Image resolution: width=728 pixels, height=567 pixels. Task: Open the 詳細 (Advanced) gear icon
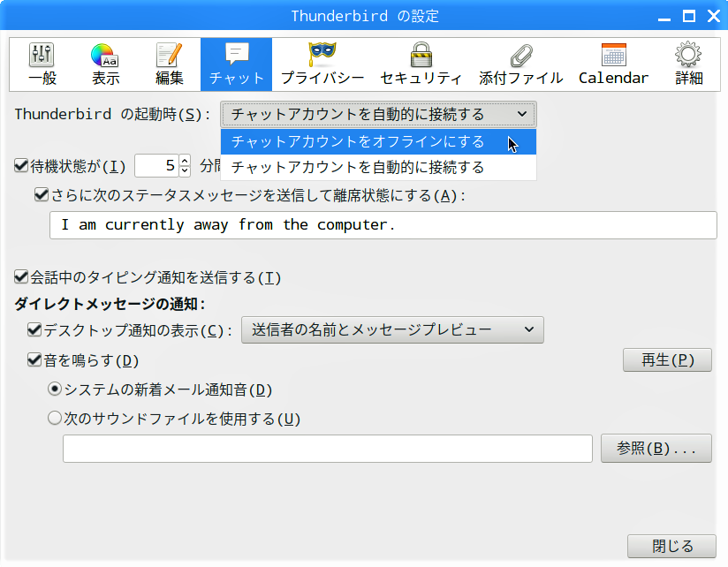[x=688, y=64]
